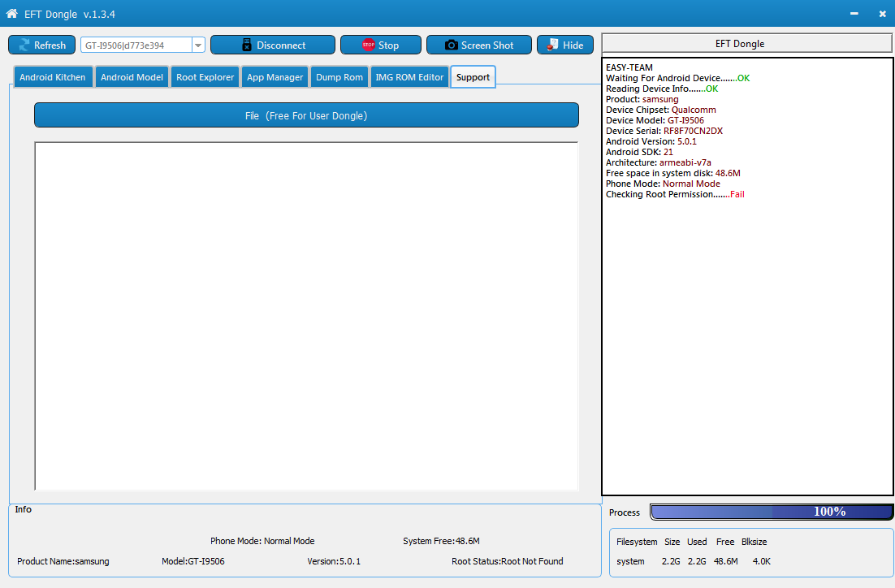Click the red stop sign icon
Image resolution: width=895 pixels, height=588 pixels.
369,45
